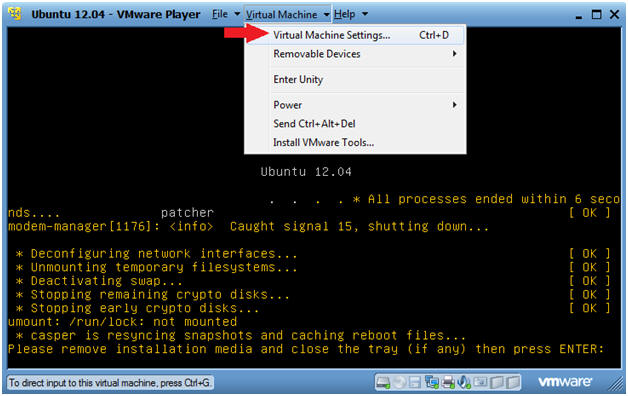Click the sound card status icon

click(x=464, y=382)
